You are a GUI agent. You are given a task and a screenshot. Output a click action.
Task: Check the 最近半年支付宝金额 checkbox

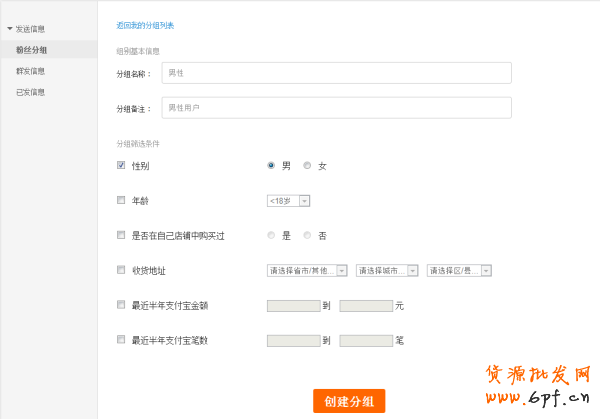(x=121, y=305)
